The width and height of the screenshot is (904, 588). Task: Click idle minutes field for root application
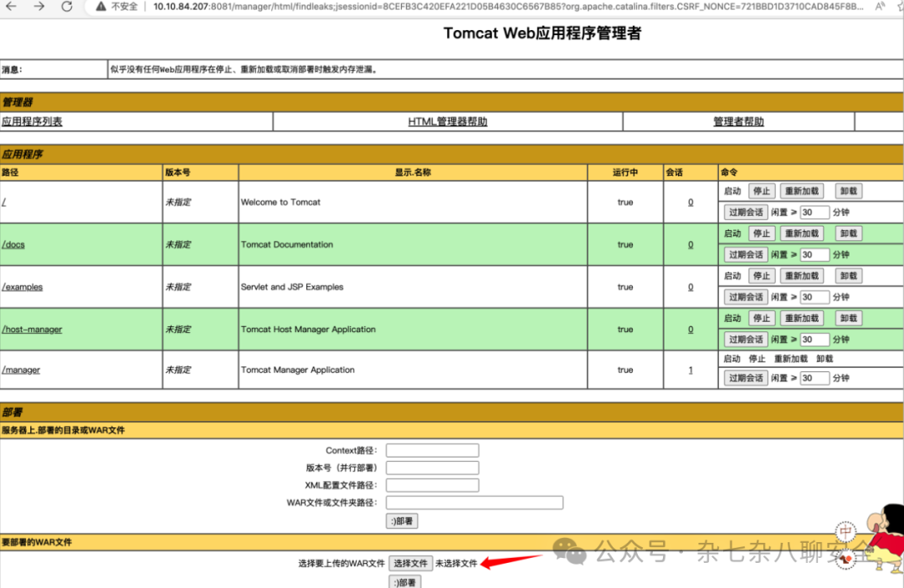click(814, 212)
